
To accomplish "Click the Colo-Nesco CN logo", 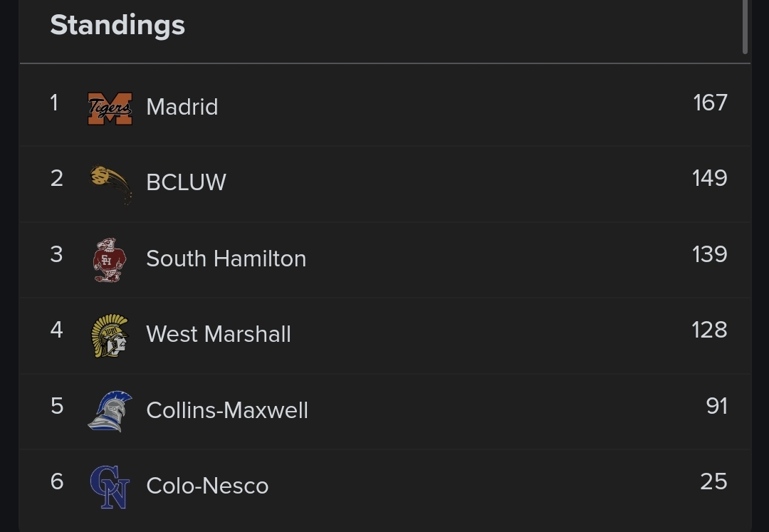I will click(x=110, y=486).
